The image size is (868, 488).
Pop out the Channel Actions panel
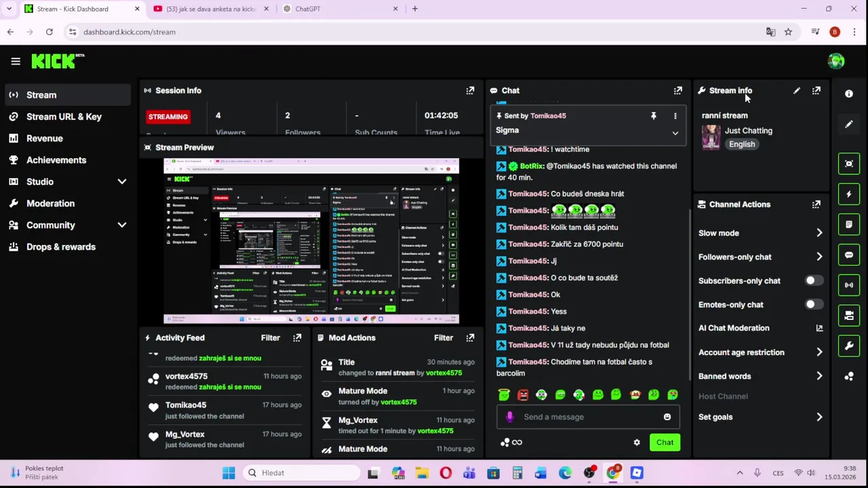pos(816,204)
